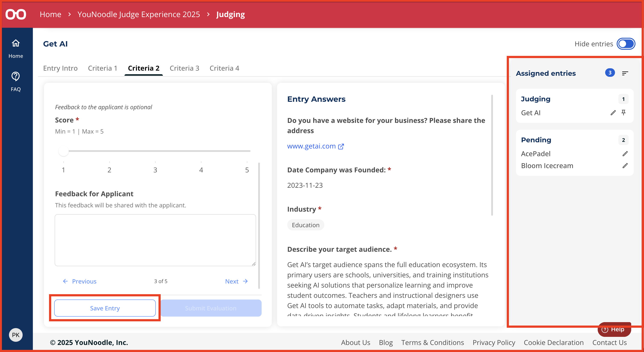Open YouNoodle Judge Experience 2025 breadcrumb
The image size is (644, 352).
138,14
